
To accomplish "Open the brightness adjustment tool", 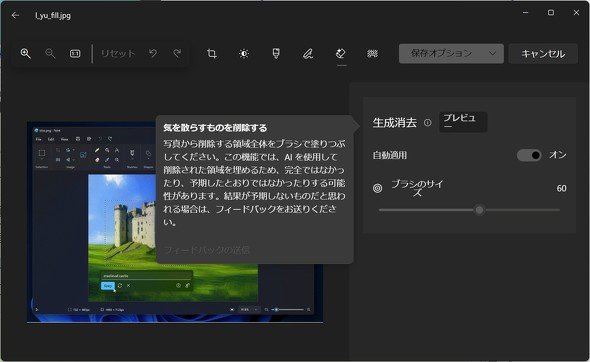I will [x=244, y=54].
